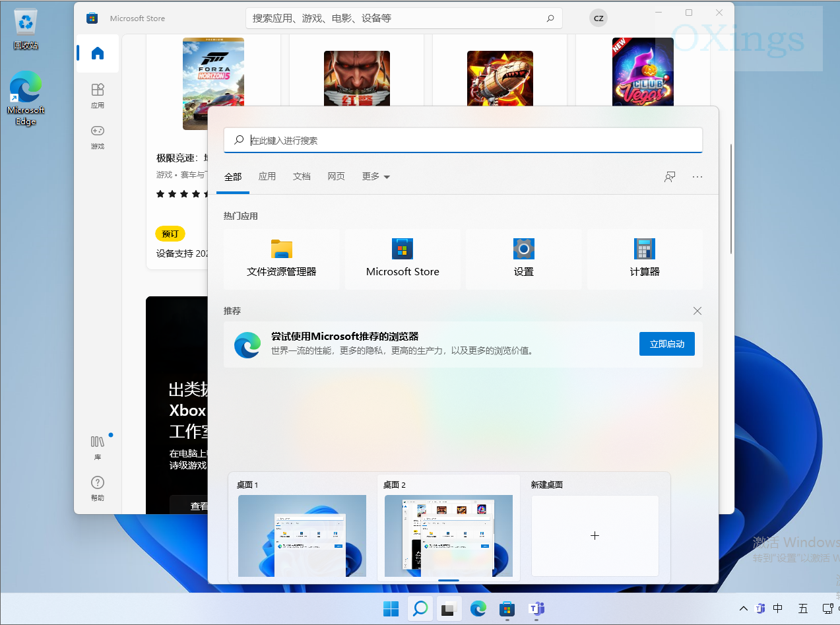Click the Teams icon in the system tray
Image resolution: width=840 pixels, height=625 pixels.
pyautogui.click(x=759, y=609)
